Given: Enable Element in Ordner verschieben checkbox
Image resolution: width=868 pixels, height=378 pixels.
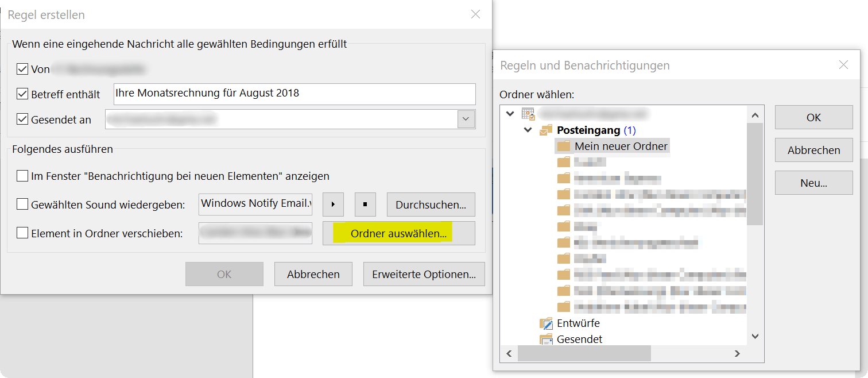Looking at the screenshot, I should (22, 233).
